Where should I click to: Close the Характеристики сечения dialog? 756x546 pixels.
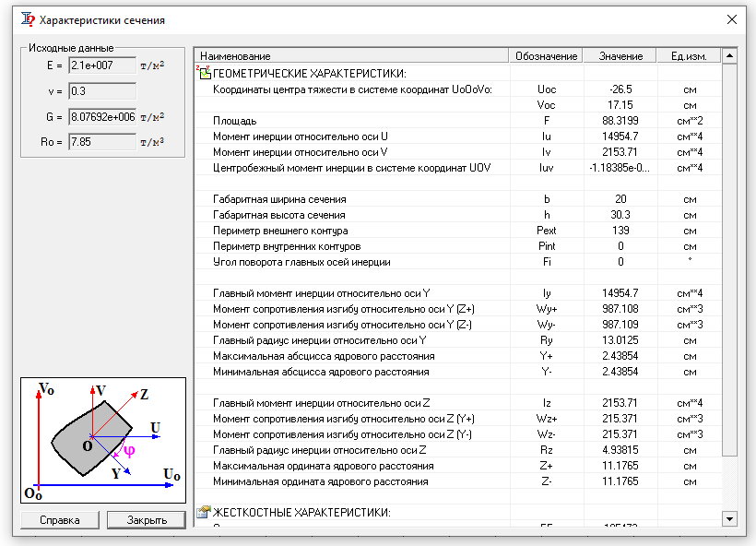pos(732,19)
